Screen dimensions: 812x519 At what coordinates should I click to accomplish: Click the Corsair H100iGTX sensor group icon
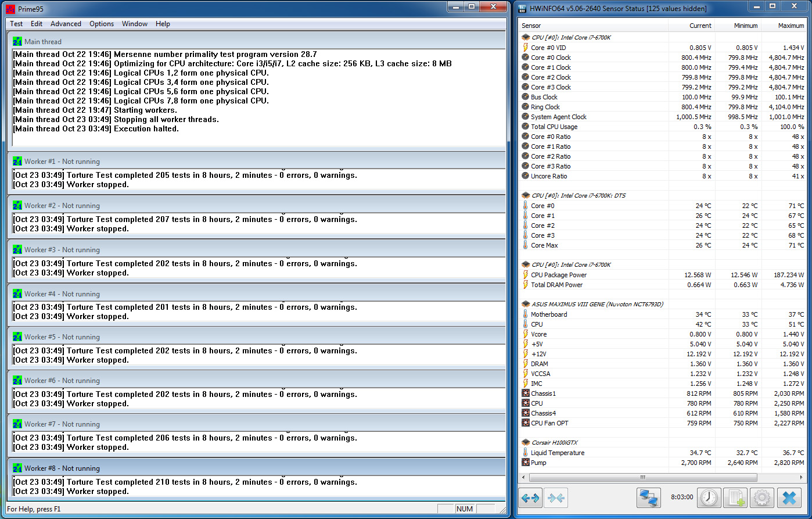[x=526, y=443]
